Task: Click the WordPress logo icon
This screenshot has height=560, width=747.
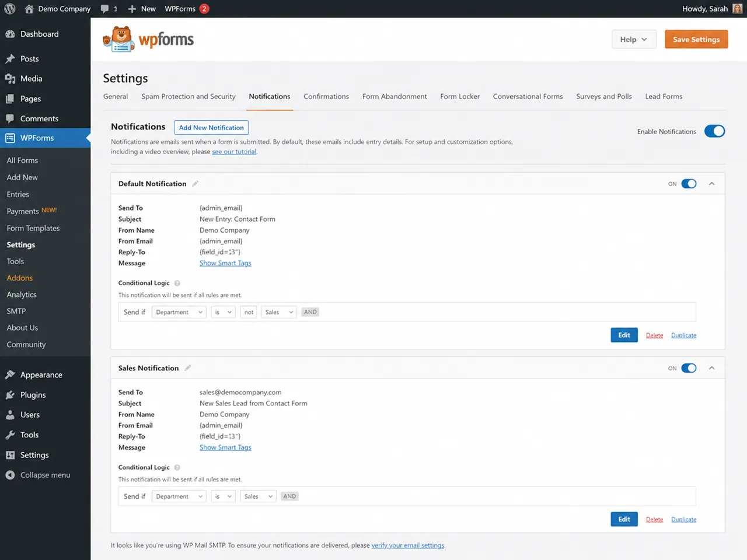Action: pos(10,9)
